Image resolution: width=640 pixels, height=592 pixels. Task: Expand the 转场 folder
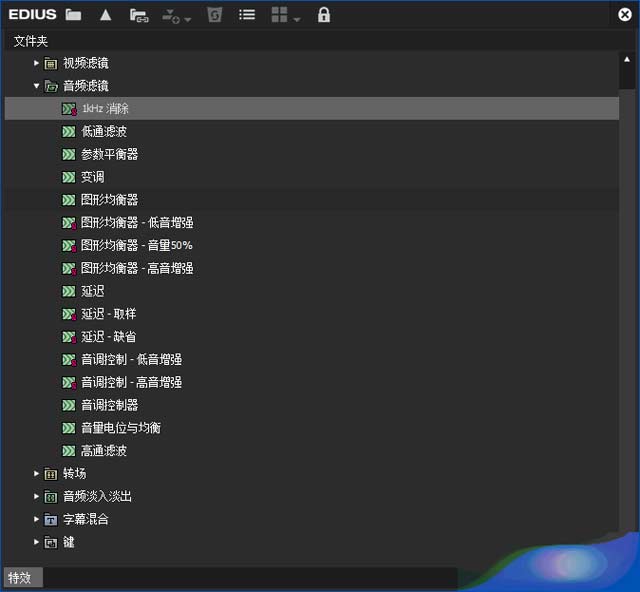36,474
